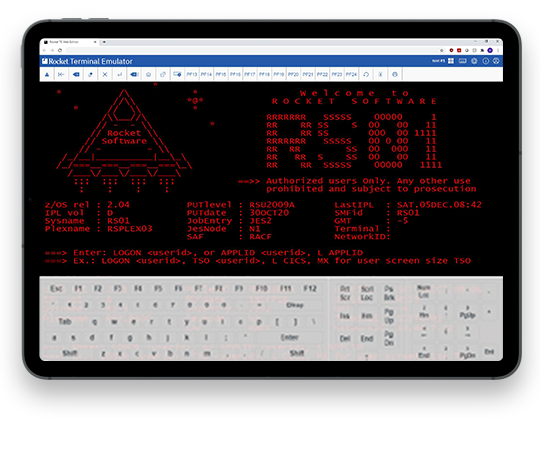
Task: Toggle the on-screen keyboard icon in the header
Action: coord(463,61)
